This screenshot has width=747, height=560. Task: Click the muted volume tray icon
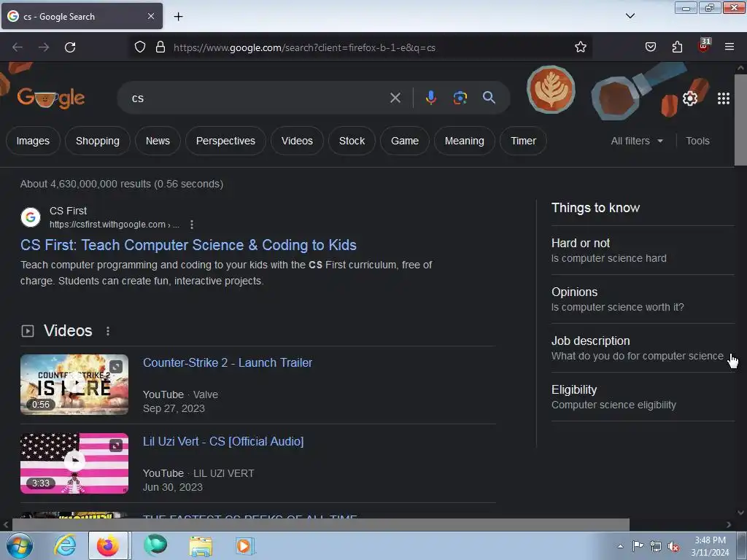pos(673,547)
